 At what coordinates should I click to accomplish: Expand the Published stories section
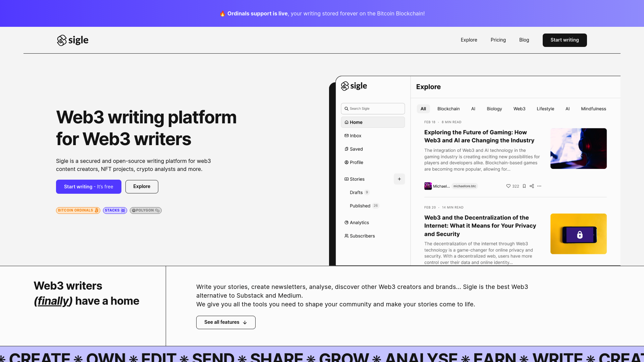360,205
